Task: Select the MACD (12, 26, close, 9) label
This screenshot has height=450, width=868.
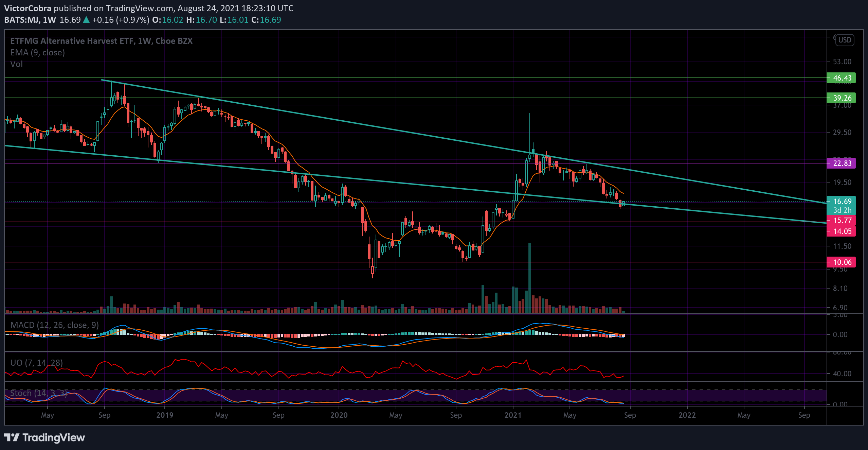Action: point(54,325)
